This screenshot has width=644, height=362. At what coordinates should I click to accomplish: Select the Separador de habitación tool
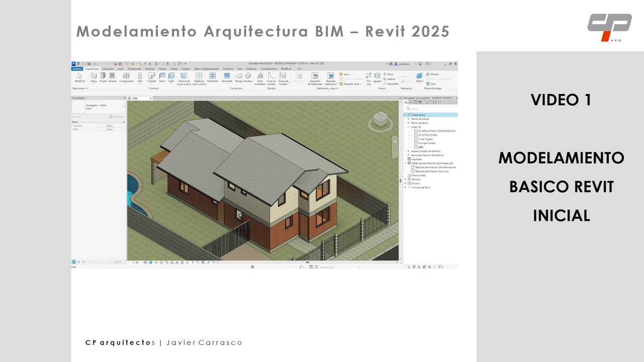tap(315, 78)
